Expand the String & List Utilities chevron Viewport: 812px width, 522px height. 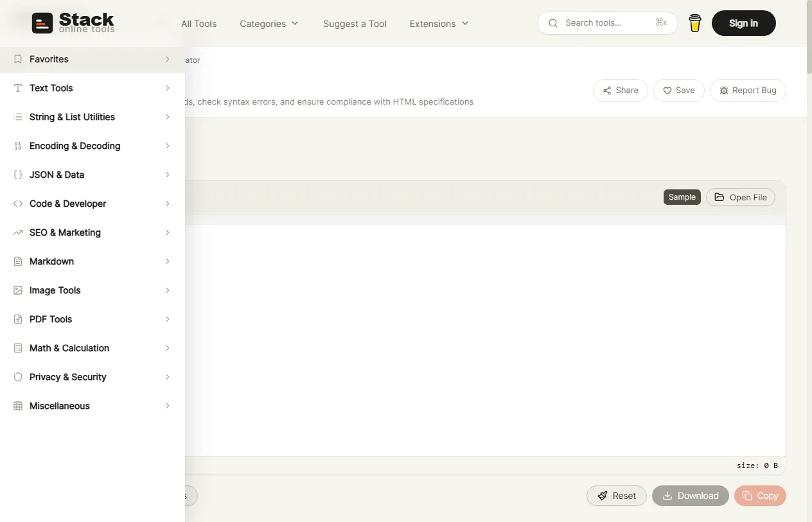[168, 117]
